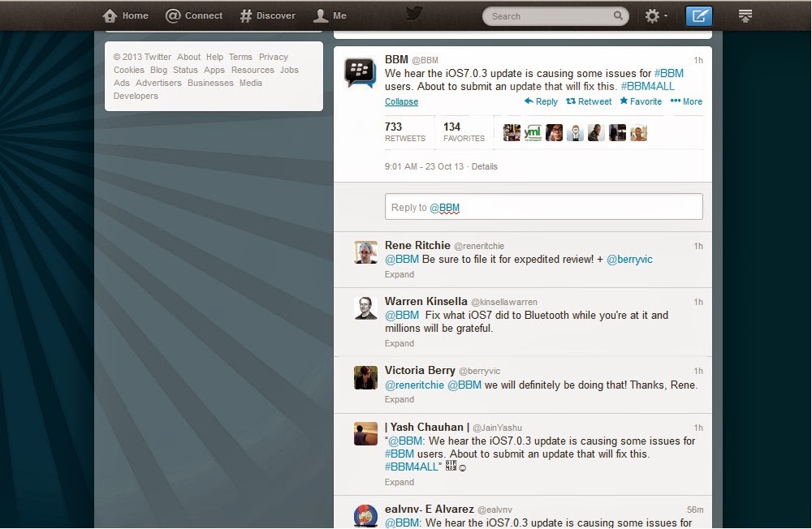Open Victoria Berry's profile name
This screenshot has height=529, width=812.
tap(420, 371)
